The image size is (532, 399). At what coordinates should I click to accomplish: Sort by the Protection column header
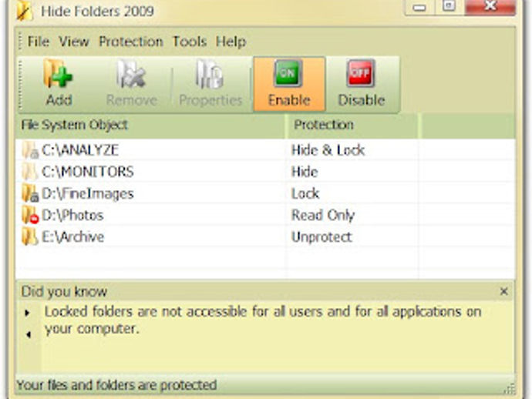click(x=352, y=125)
